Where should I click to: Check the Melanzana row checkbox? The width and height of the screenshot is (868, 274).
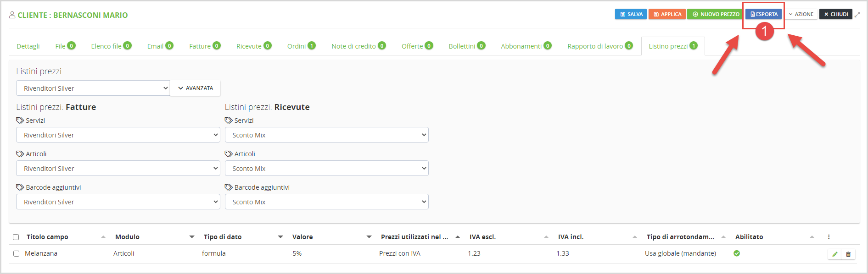16,253
